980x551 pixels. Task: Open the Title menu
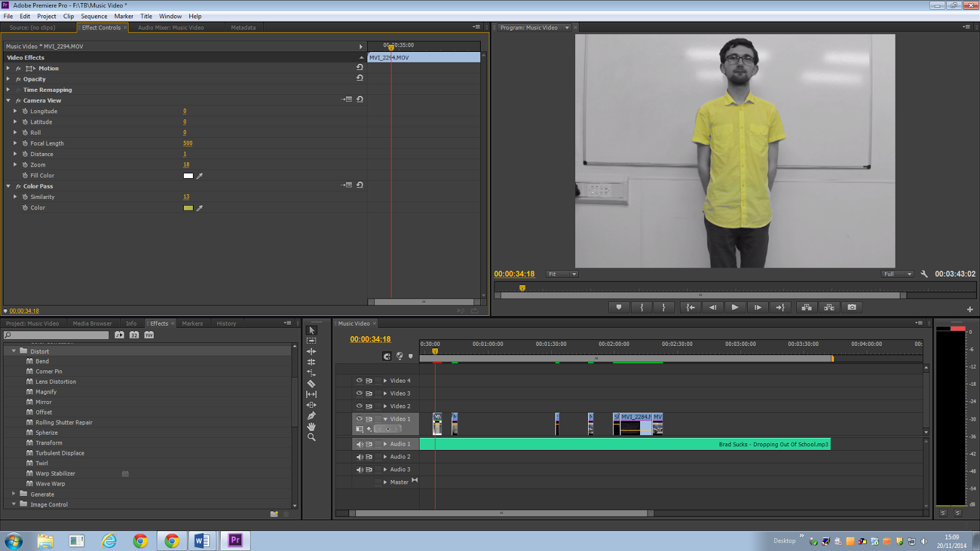146,17
